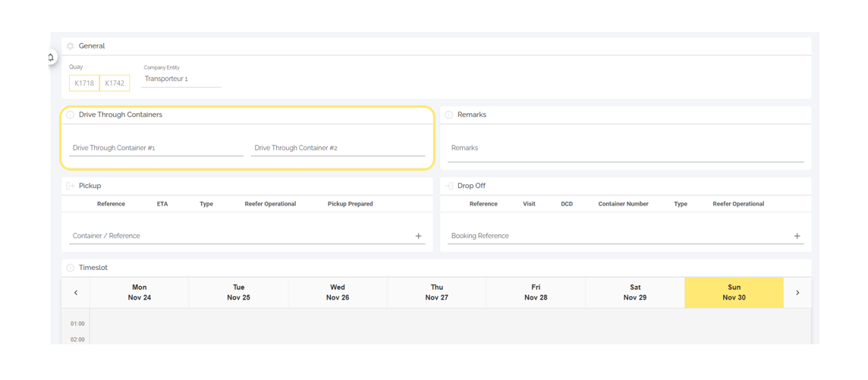Go to next week in Timeslot

tap(797, 293)
